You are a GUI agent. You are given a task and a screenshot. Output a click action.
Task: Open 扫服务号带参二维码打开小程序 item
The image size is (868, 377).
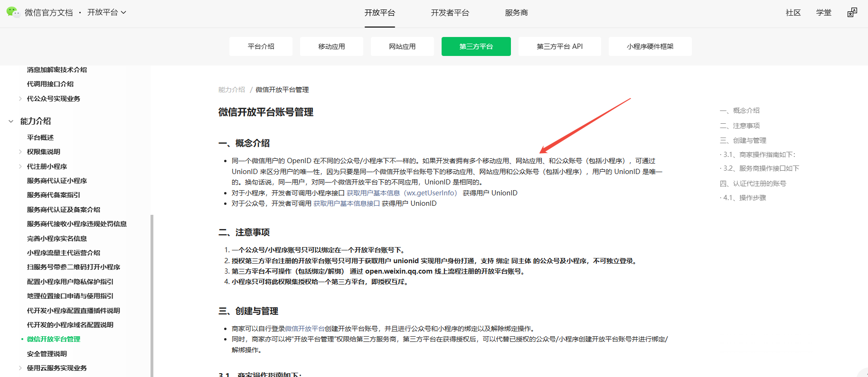[x=74, y=267]
